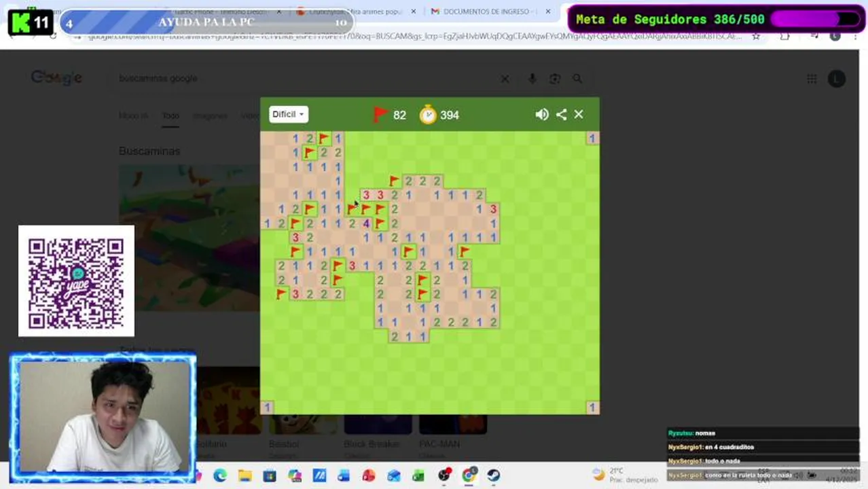The width and height of the screenshot is (868, 489).
Task: Click the 1 cell in the board's top-right corner
Action: [592, 139]
